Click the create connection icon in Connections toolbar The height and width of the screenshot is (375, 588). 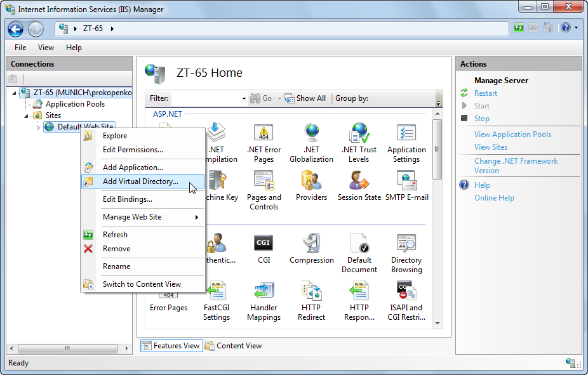[x=13, y=79]
